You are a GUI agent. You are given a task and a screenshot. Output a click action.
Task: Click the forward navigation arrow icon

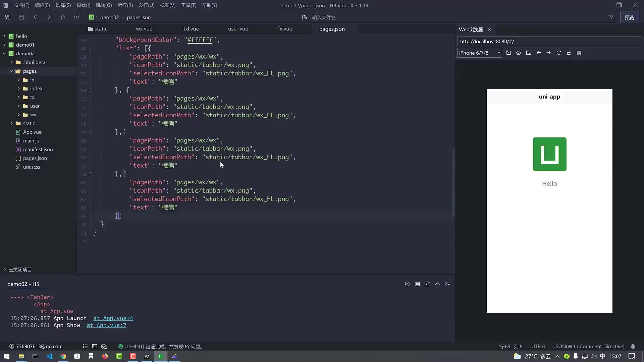point(49,17)
